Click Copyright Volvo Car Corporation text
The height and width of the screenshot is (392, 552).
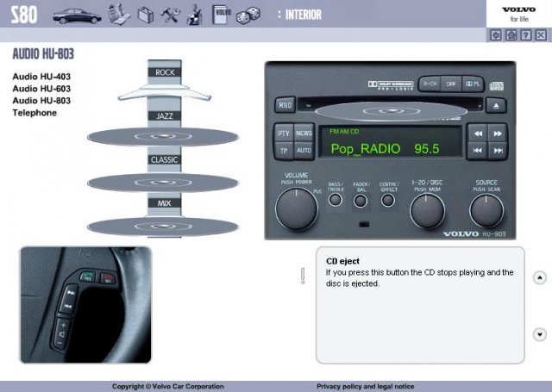coord(168,386)
